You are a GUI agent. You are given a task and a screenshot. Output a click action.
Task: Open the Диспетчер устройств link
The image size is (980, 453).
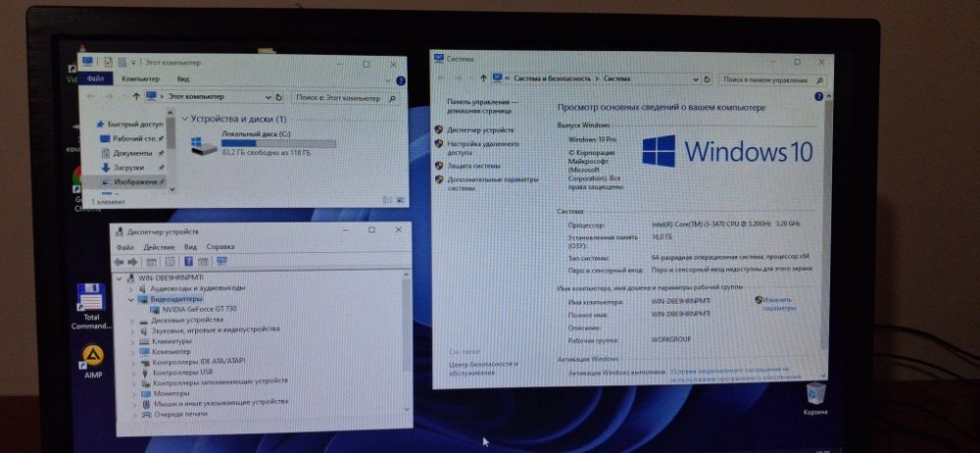click(x=480, y=129)
